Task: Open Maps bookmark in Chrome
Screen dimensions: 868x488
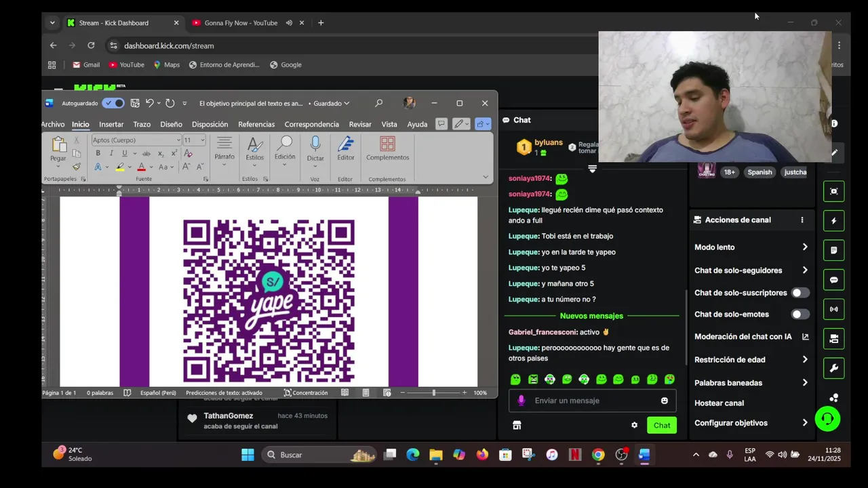Action: pyautogui.click(x=166, y=65)
